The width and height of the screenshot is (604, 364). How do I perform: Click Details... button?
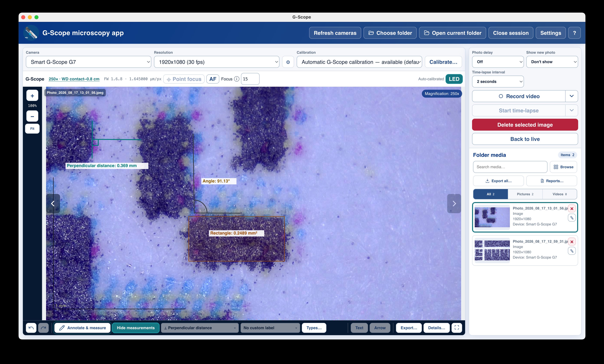coord(436,328)
